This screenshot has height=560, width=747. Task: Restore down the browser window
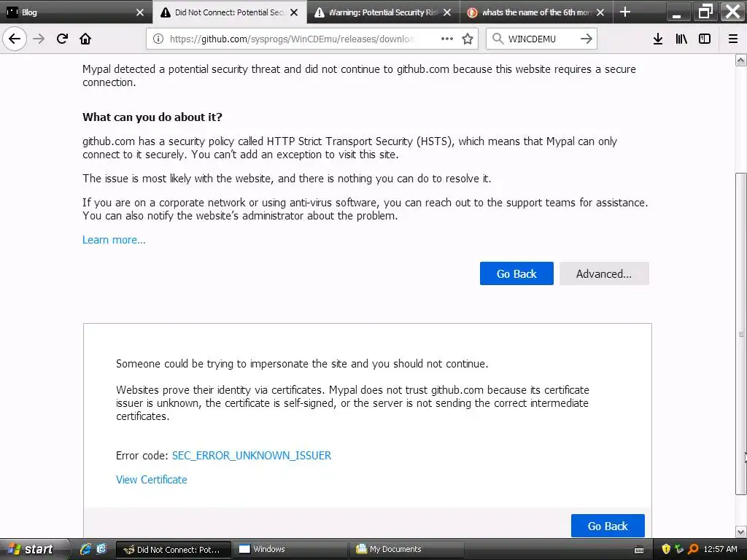point(705,12)
